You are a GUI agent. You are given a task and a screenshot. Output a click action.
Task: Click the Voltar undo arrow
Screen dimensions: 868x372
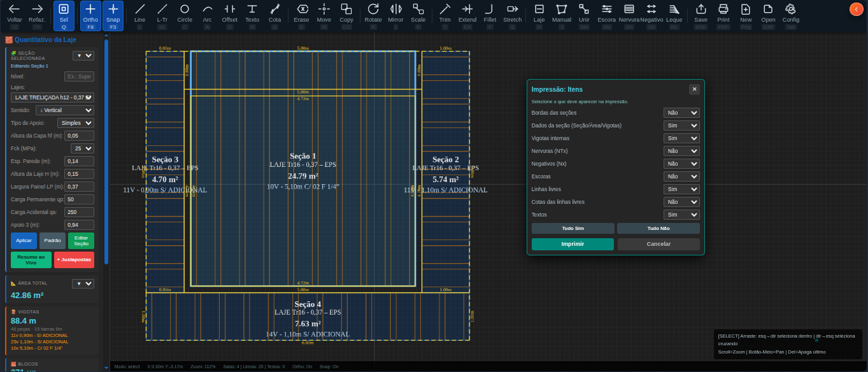(14, 16)
